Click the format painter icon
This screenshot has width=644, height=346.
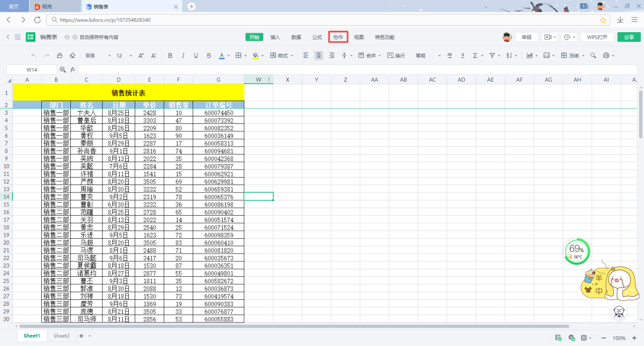[60, 55]
